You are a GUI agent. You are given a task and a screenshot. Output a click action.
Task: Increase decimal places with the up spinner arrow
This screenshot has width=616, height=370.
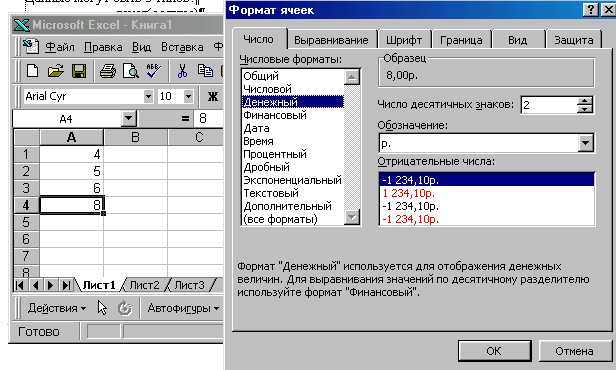pyautogui.click(x=585, y=101)
